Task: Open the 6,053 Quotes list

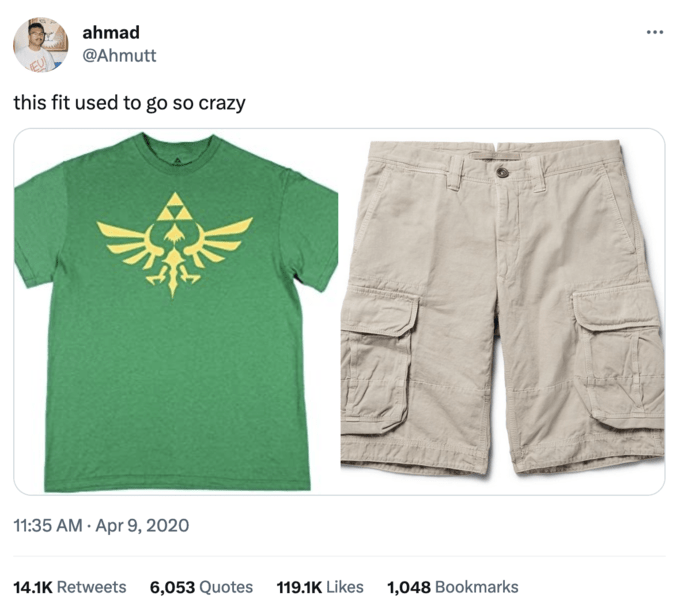Action: 201,587
